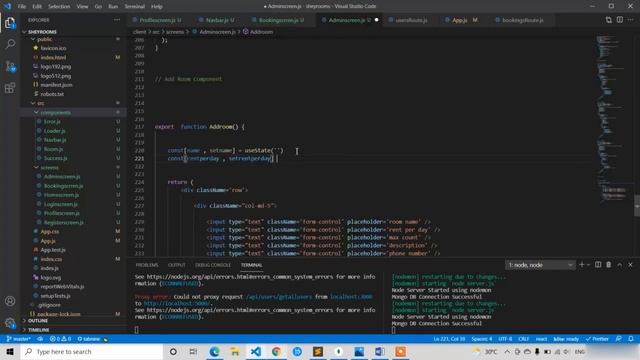Open the Source Control view
Image resolution: width=640 pixels, height=360 pixels.
click(x=10, y=66)
